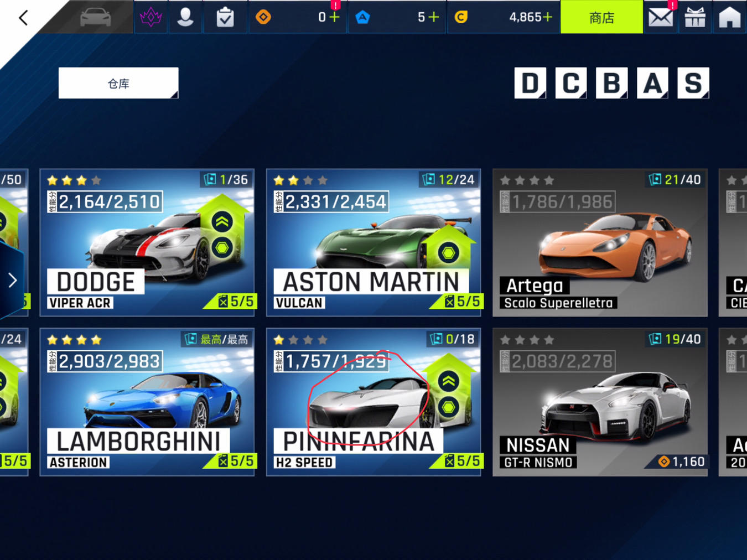The height and width of the screenshot is (560, 747).
Task: Tap Pininfarina blueprint count 0/18
Action: (x=453, y=339)
